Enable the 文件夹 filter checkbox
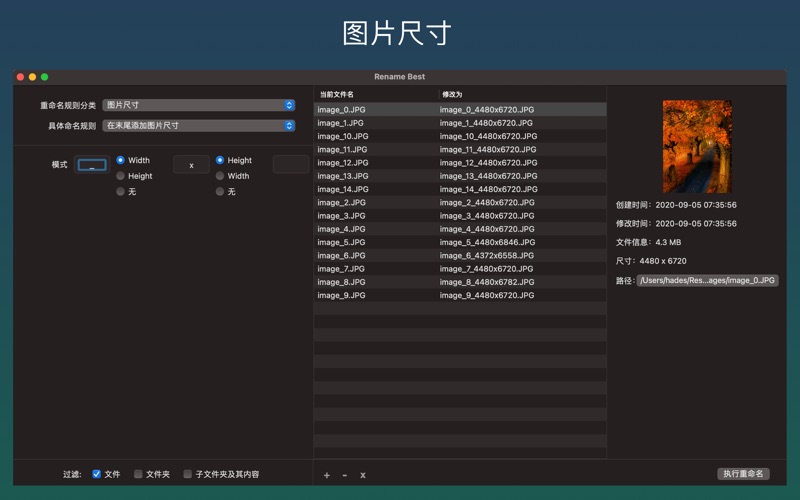Viewport: 800px width, 500px height. [138, 474]
